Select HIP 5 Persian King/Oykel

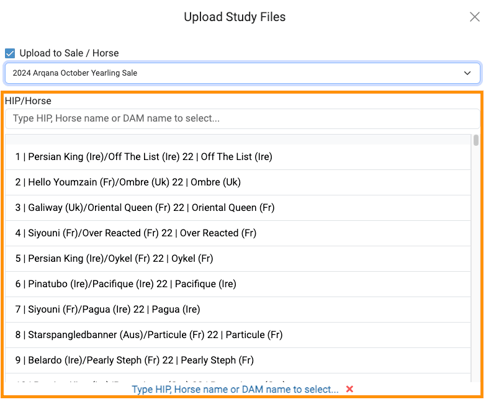pos(238,259)
